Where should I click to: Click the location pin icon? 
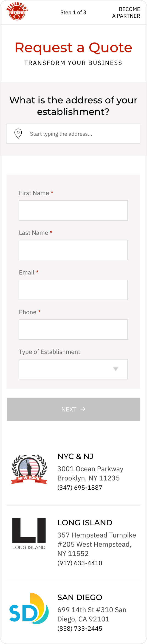(18, 134)
